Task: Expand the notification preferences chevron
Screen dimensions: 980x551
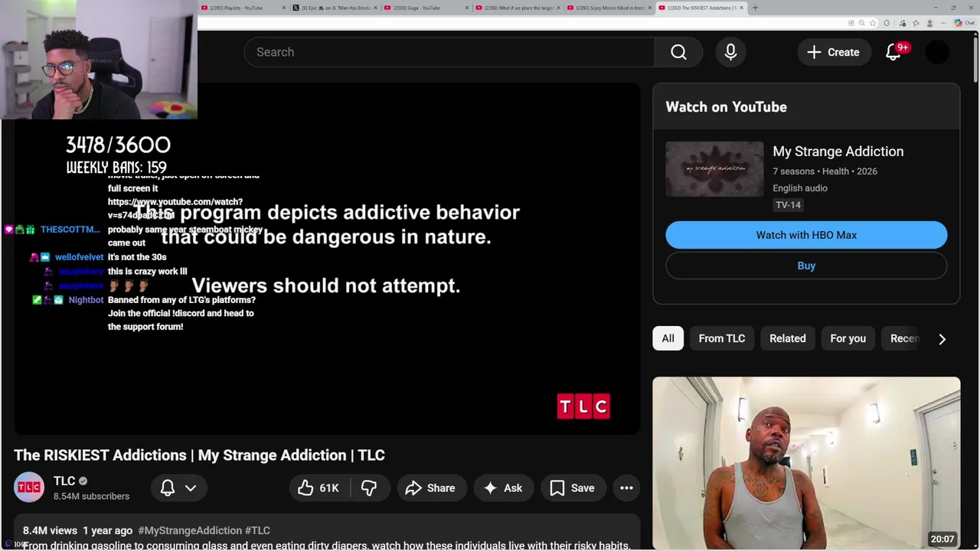Action: [191, 487]
